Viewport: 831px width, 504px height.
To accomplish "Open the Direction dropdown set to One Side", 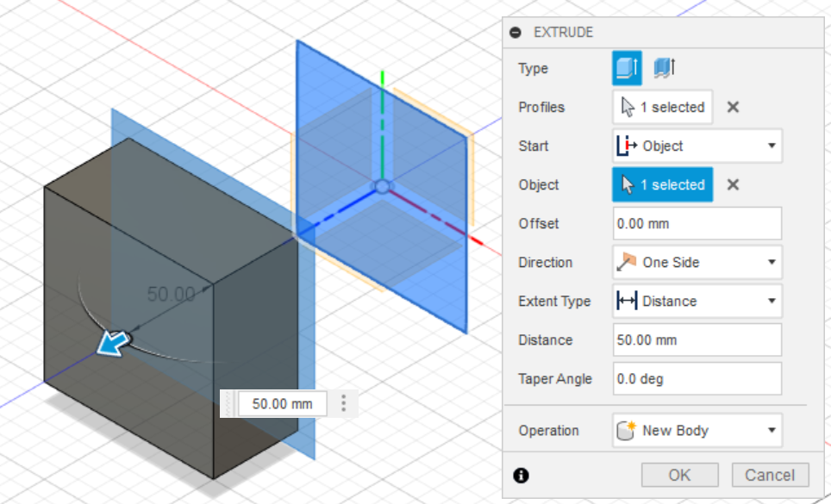I will coord(697,262).
